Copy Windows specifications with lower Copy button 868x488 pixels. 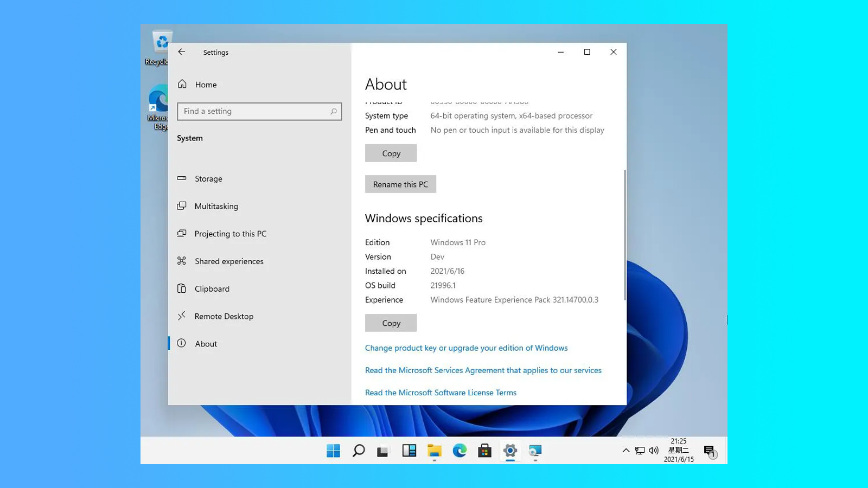tap(391, 323)
